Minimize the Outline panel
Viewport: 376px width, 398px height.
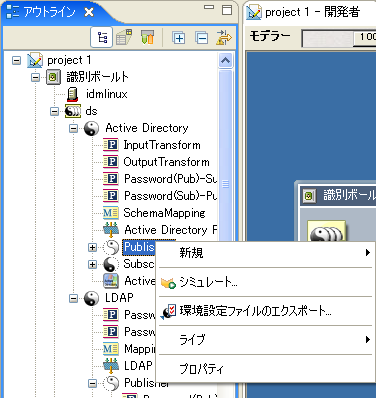pyautogui.click(x=209, y=7)
